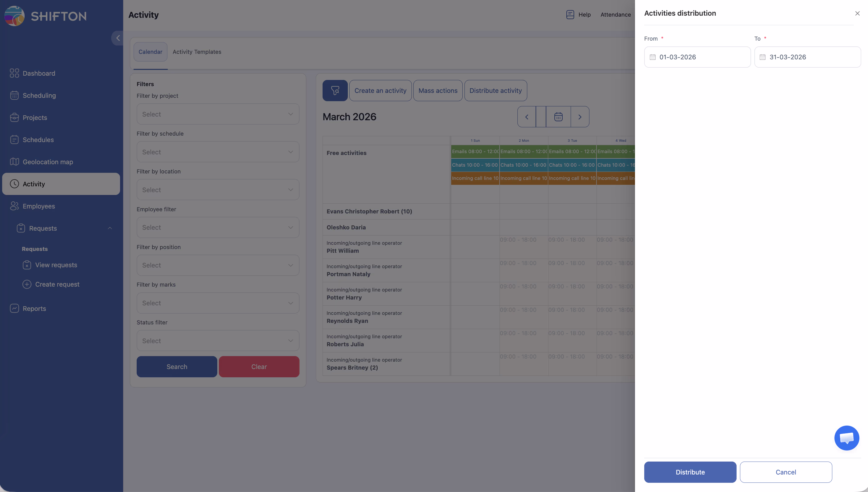
Task: Click the red Clear button
Action: 259,367
